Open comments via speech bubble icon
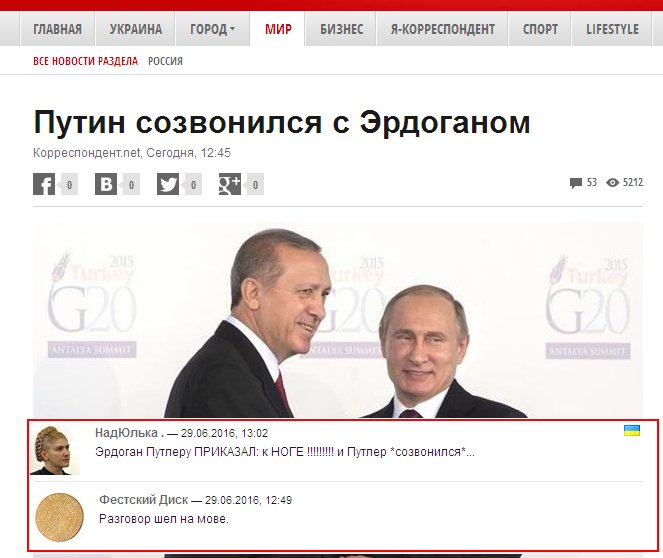Screen dimensions: 663x558 click(x=575, y=183)
